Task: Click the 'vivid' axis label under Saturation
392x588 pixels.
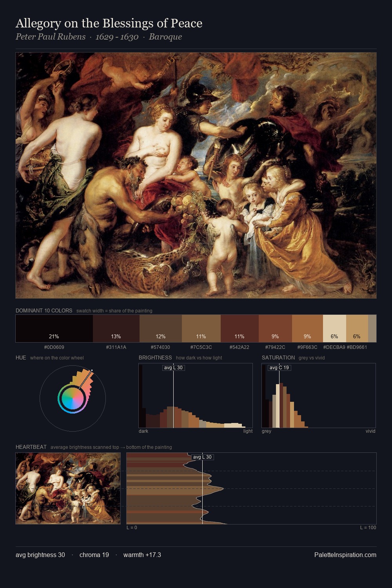Action: (370, 431)
